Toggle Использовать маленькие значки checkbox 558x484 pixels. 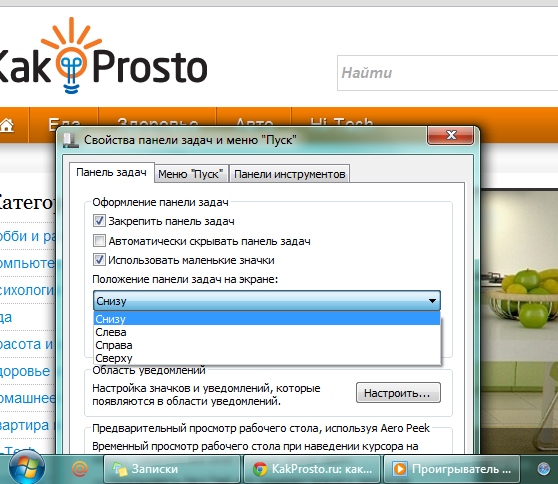99,260
